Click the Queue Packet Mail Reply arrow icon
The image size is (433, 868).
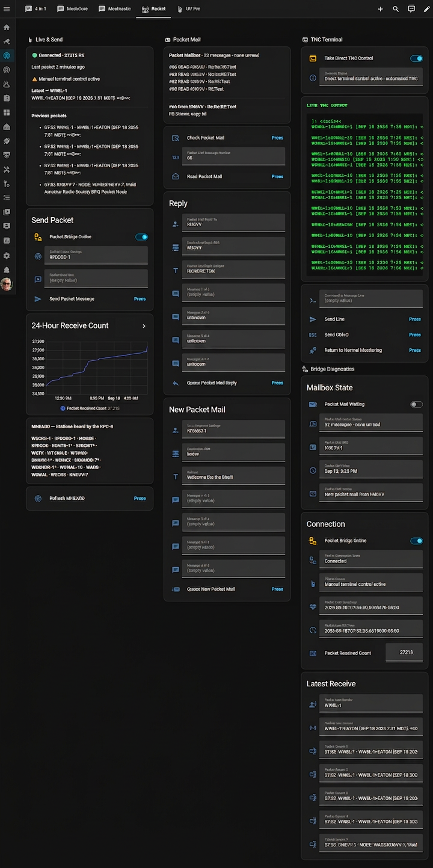tap(175, 383)
